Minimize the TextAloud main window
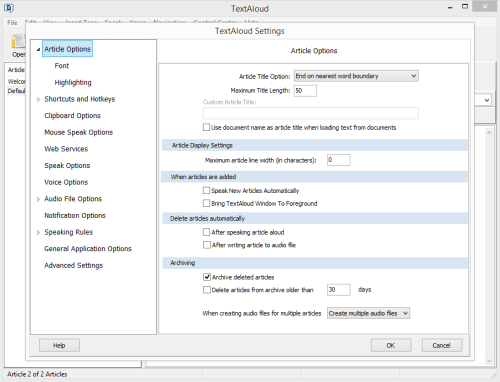The height and width of the screenshot is (382, 500). [x=450, y=7]
